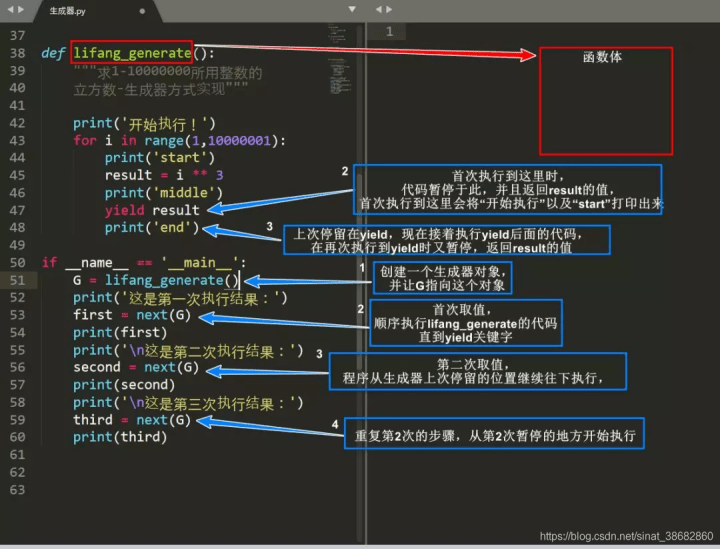Click line number 1 in right pane
720x549 pixels.
coord(389,31)
